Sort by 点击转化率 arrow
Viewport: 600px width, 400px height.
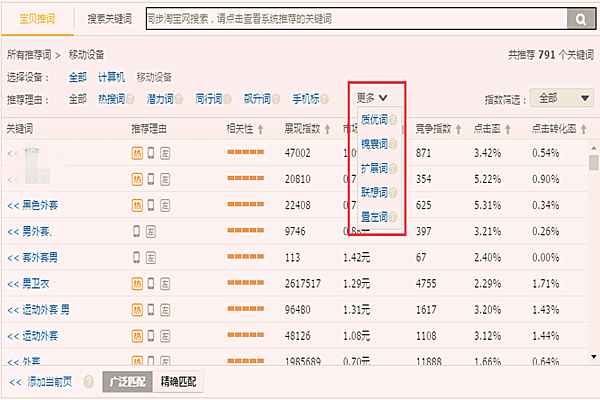(x=584, y=129)
